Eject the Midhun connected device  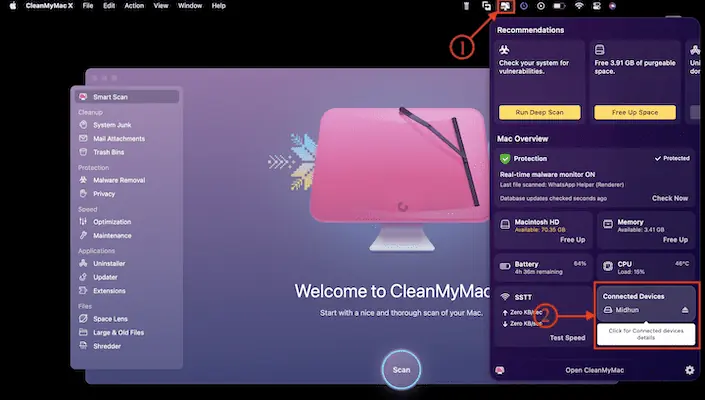tap(685, 310)
